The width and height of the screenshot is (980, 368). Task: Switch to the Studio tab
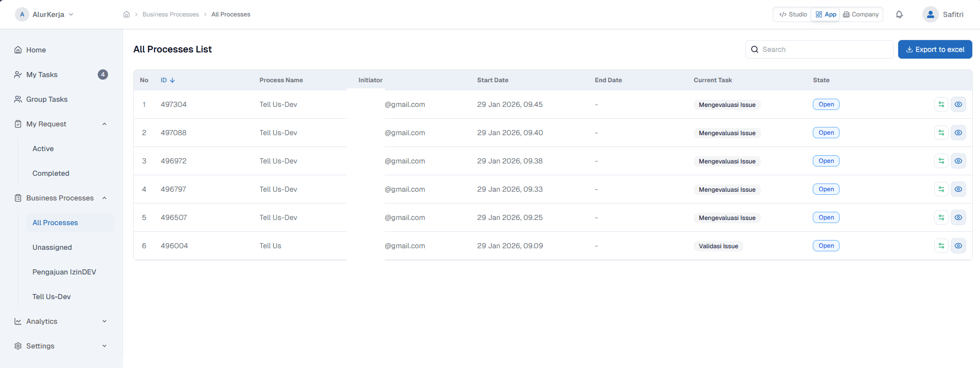(x=793, y=14)
